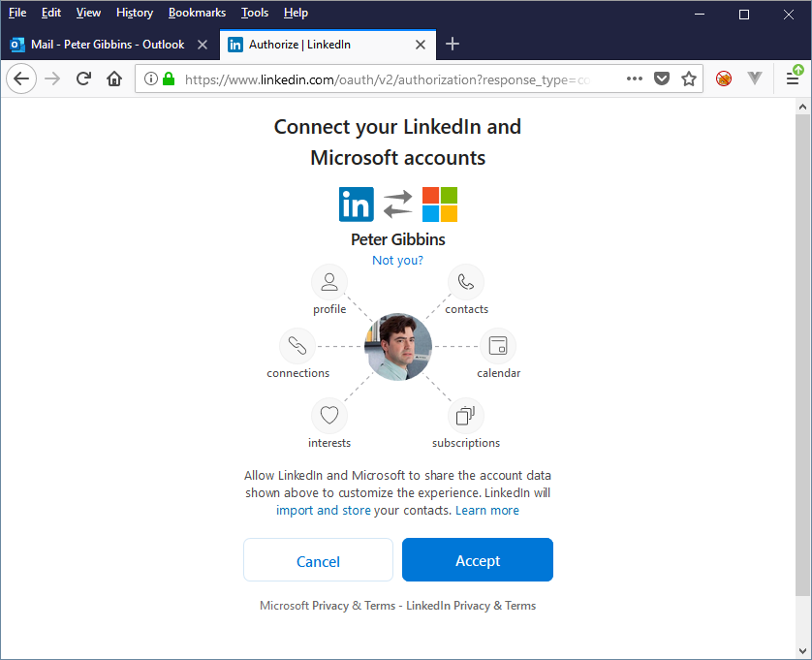Viewport: 812px width, 660px height.
Task: Cancel the account connection
Action: (318, 560)
